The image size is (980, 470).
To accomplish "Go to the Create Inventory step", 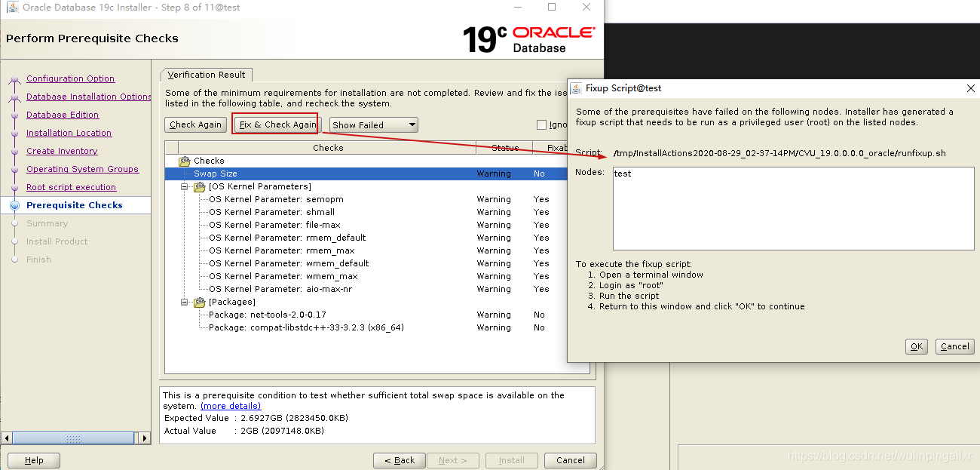I will pos(62,151).
